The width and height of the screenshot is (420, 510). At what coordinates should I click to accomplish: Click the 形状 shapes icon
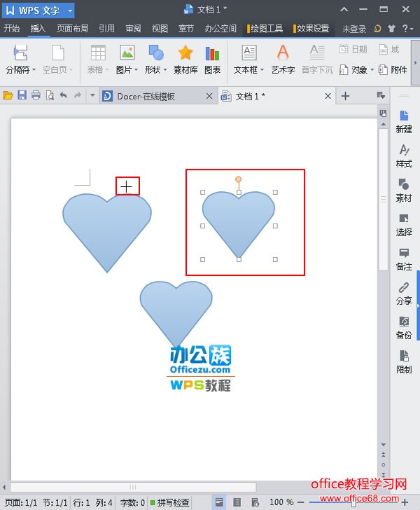155,53
